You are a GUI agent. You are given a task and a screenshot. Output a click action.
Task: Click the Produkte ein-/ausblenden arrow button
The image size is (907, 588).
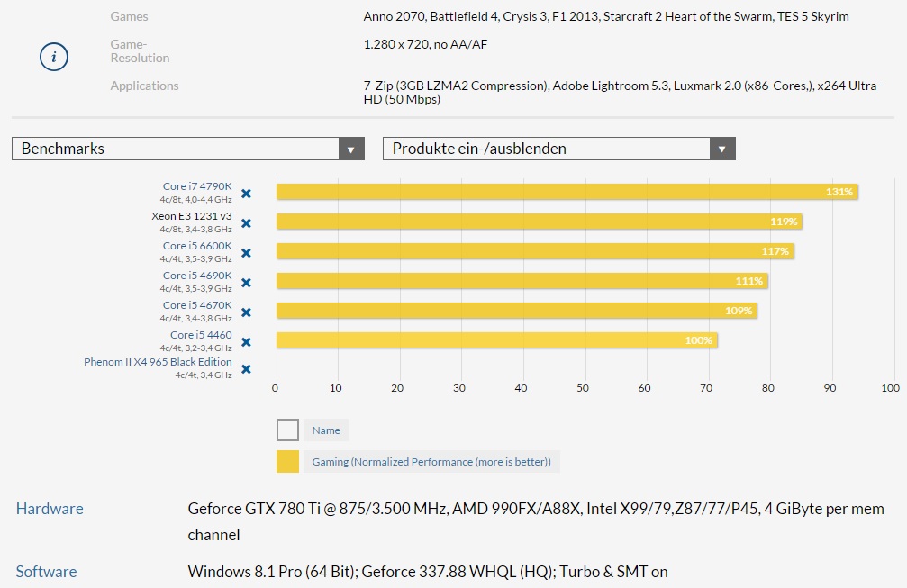[721, 149]
